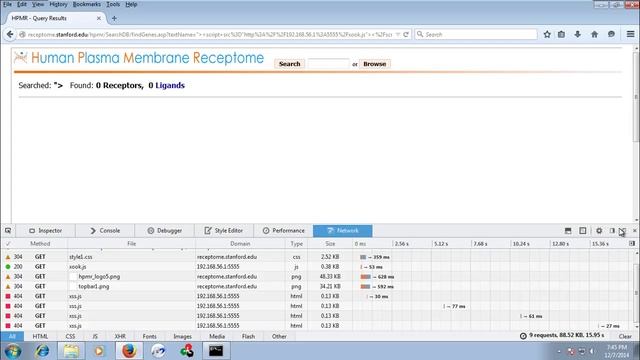The width and height of the screenshot is (640, 360).
Task: Sort requests by Method column
Action: (x=40, y=244)
